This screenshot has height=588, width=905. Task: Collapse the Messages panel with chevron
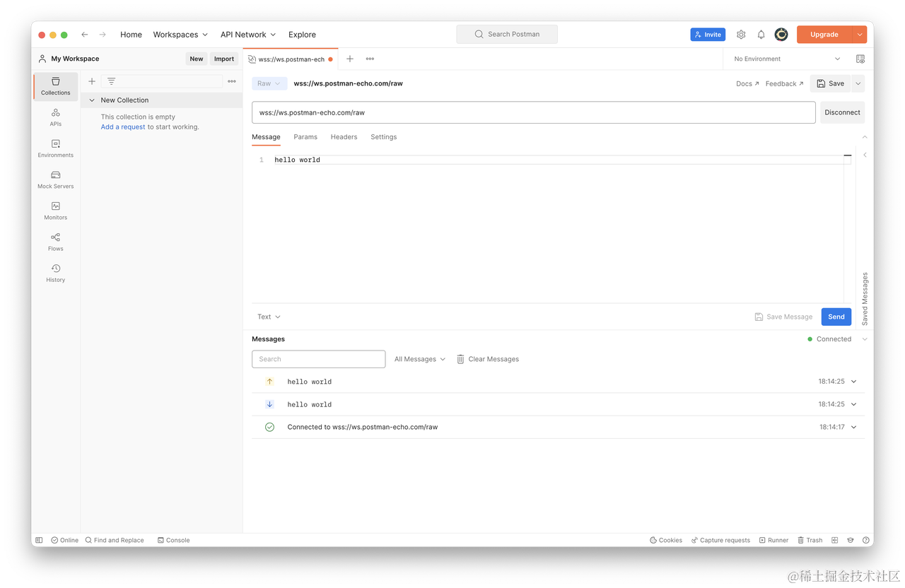point(865,339)
